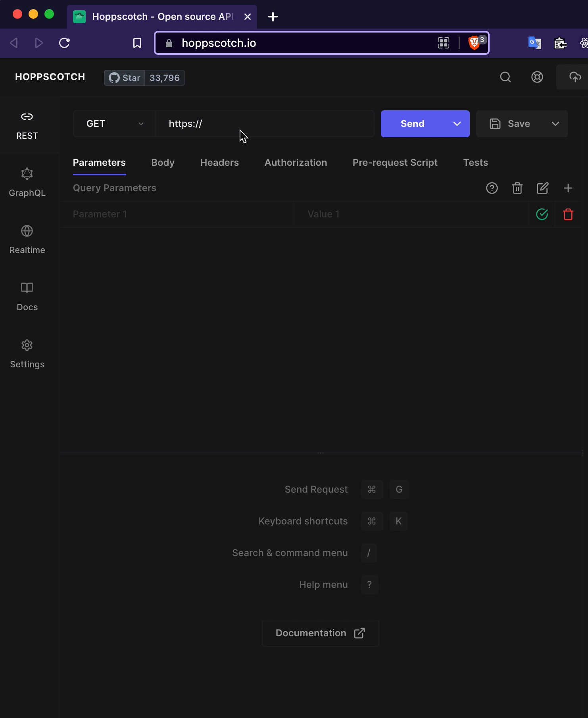Click the Keyboard shortcuts label

point(303,521)
